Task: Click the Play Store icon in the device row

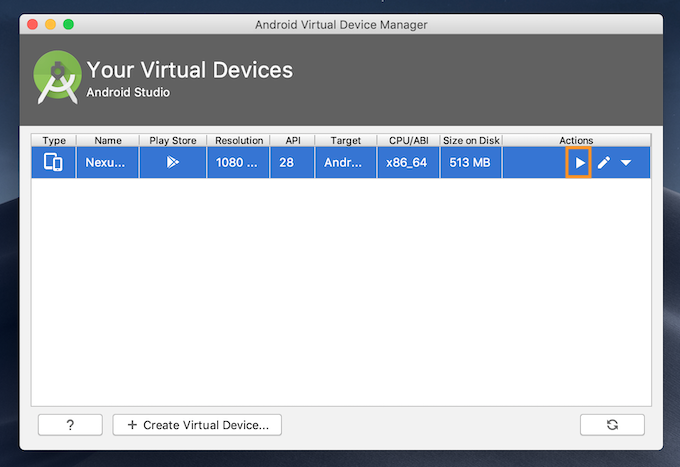Action: point(173,162)
